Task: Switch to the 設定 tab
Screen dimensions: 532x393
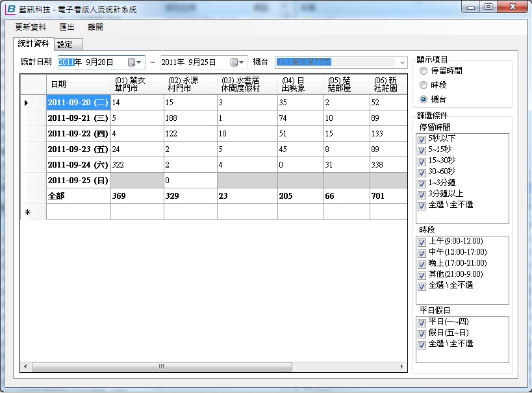Action: pyautogui.click(x=68, y=44)
